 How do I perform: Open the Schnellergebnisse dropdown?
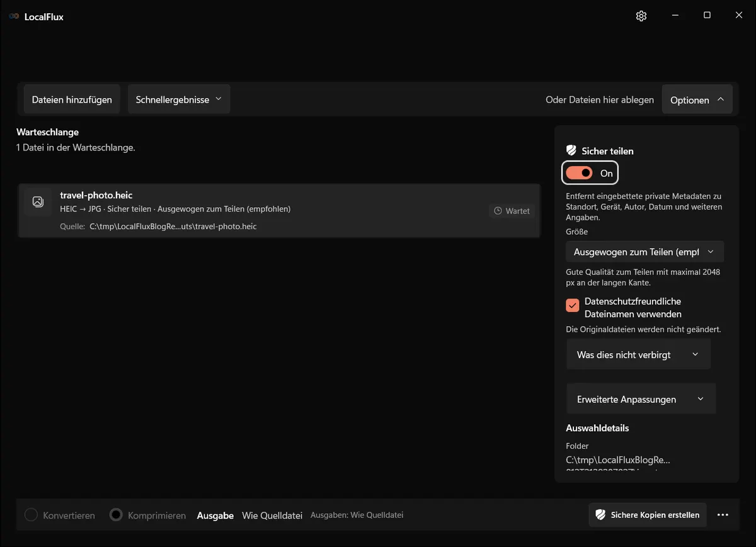point(179,99)
